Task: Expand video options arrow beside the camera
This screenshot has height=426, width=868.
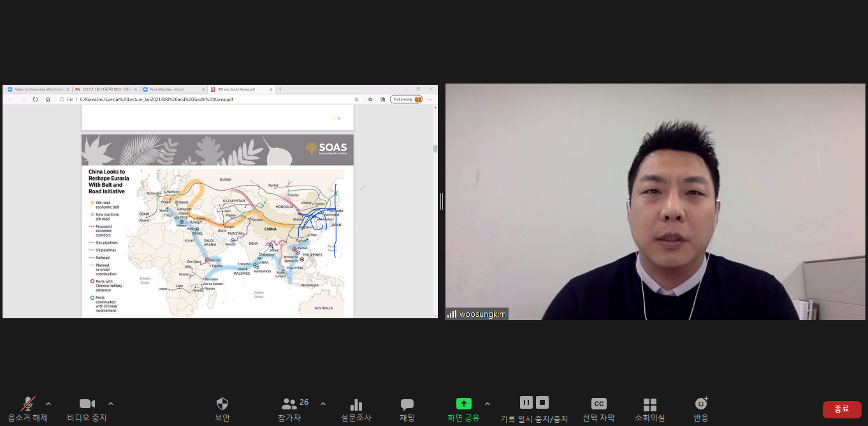Action: [111, 404]
